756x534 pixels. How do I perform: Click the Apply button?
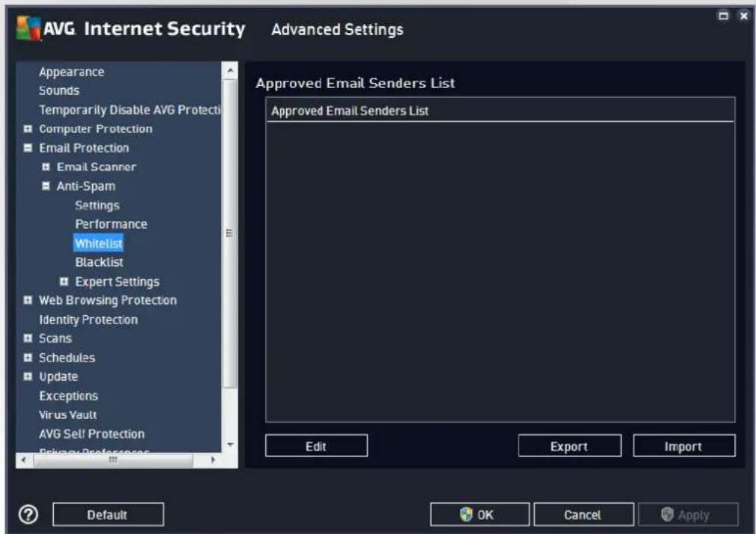pos(688,515)
